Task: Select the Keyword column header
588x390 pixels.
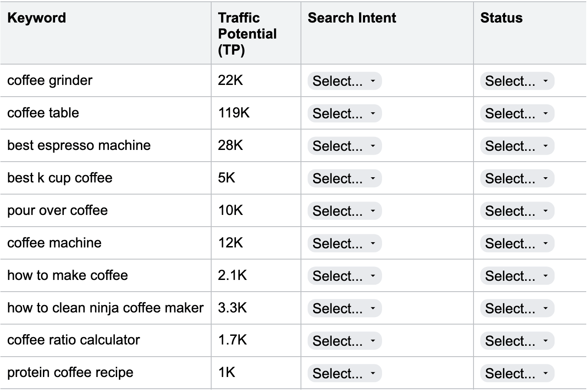Action: pos(36,18)
